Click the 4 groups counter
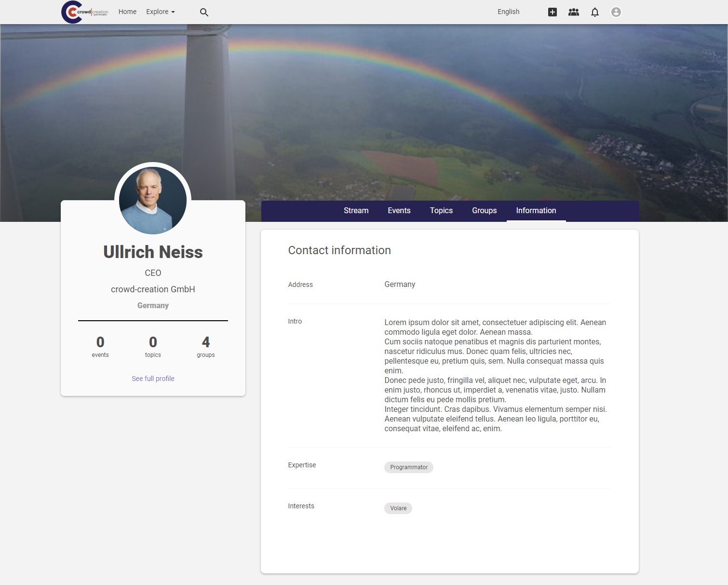Image resolution: width=728 pixels, height=585 pixels. coord(205,347)
